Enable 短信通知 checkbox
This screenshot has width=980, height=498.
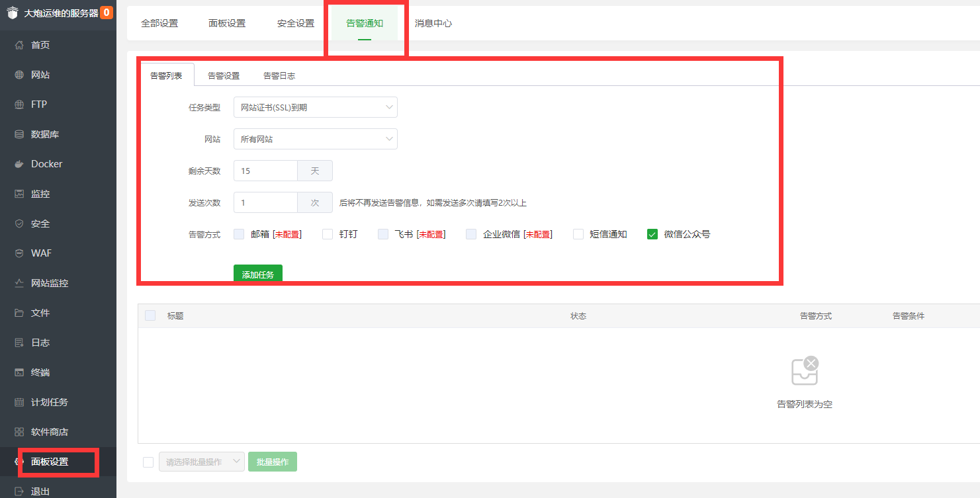point(578,234)
